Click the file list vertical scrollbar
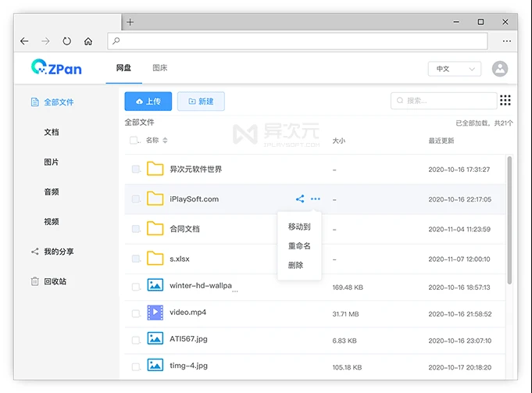The height and width of the screenshot is (393, 532). click(x=509, y=219)
